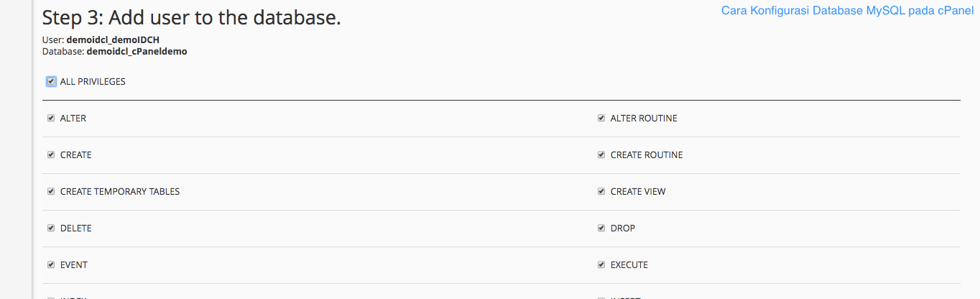Click the ALTER ROUTINE label text

(644, 119)
